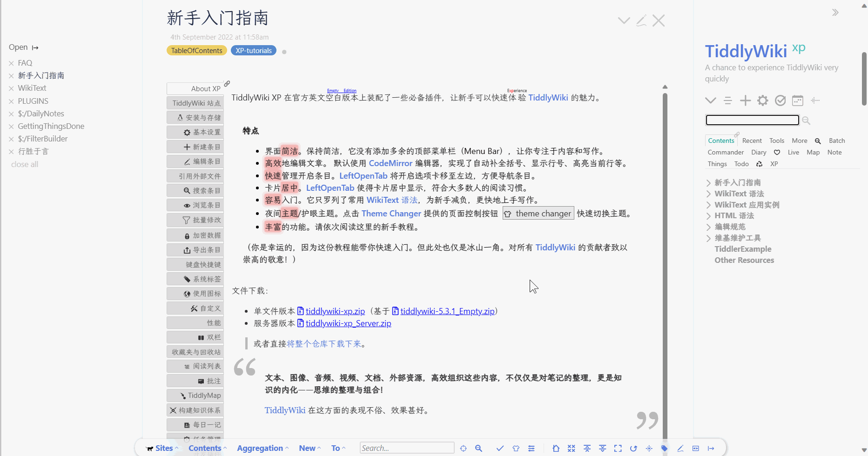Collapse the right sidebar with the double chevron

(835, 13)
